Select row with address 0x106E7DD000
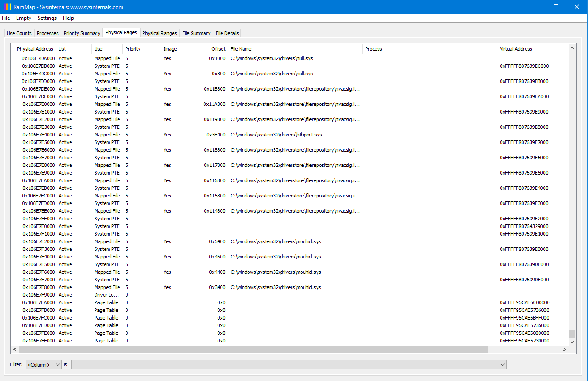This screenshot has width=588, height=381. click(291, 81)
